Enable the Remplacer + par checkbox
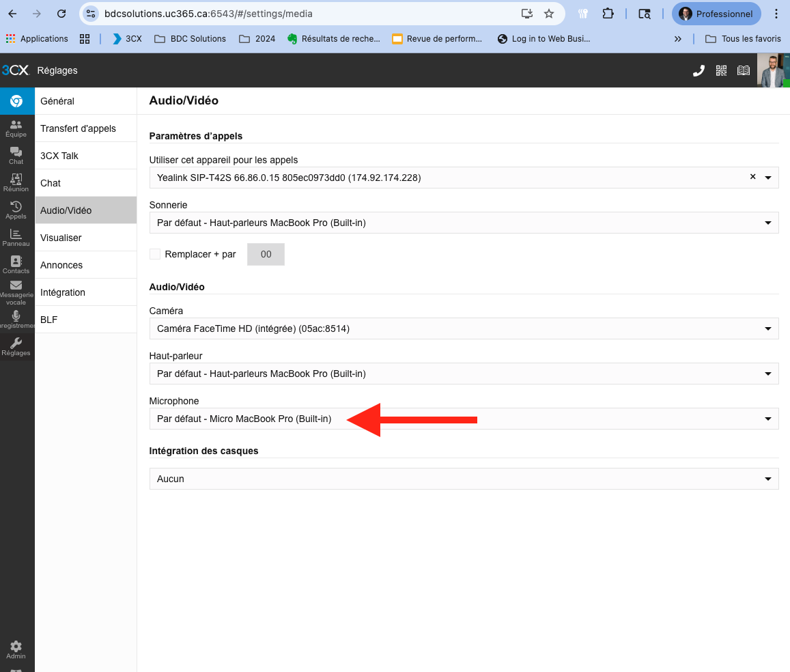The image size is (790, 672). click(155, 255)
